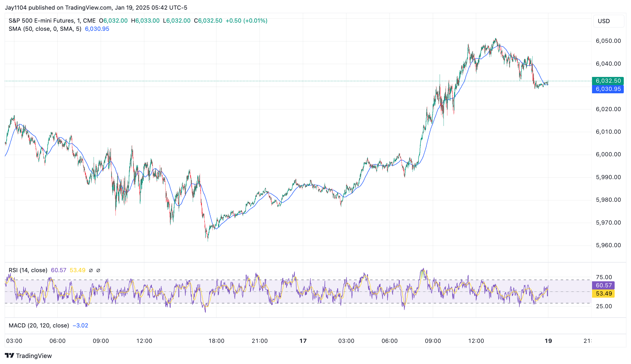Click the Jay1104 published on TradingView.com header
631x364 pixels.
click(x=96, y=8)
